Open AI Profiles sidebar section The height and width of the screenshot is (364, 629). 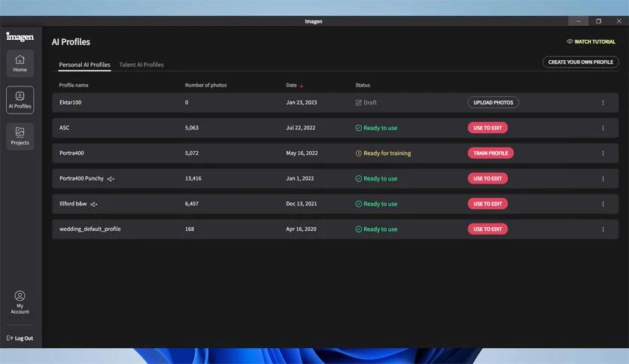point(20,100)
